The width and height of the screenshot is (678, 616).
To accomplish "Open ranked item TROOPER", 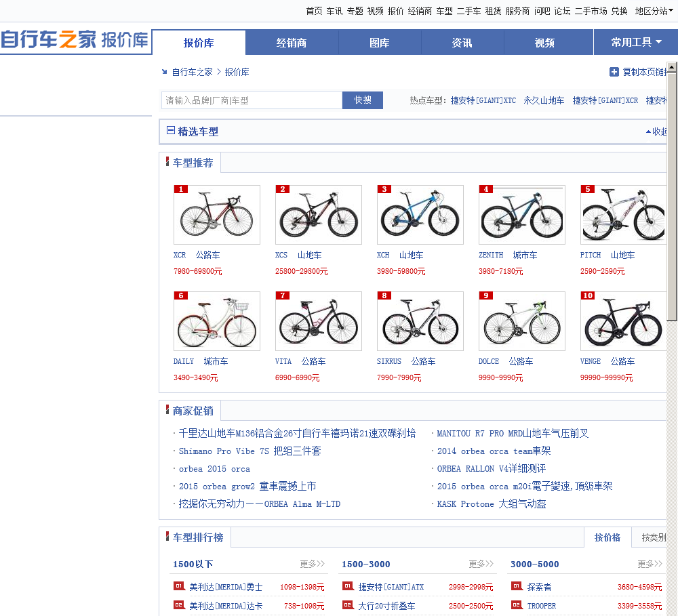I will 541,606.
